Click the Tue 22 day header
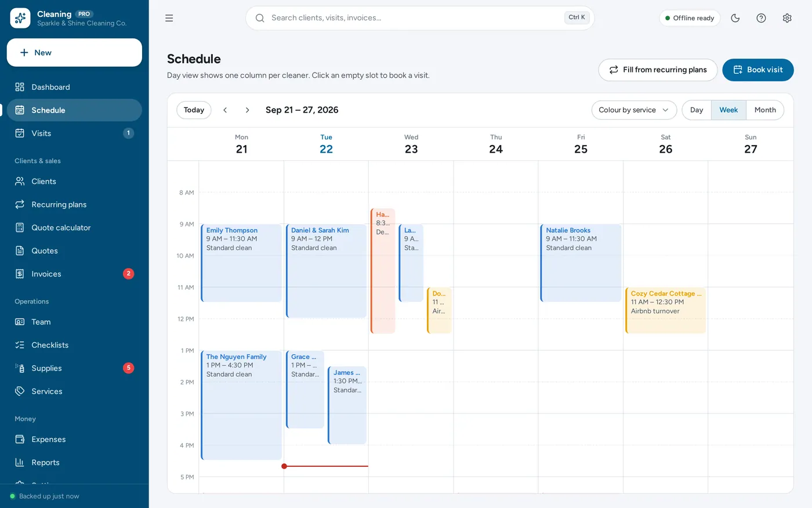812x508 pixels. coord(327,144)
